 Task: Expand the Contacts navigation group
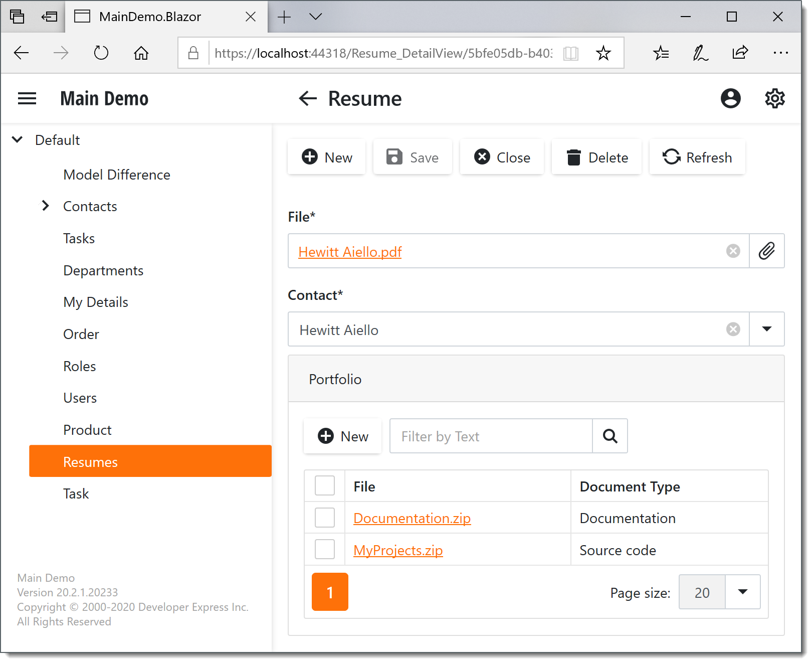coord(46,206)
